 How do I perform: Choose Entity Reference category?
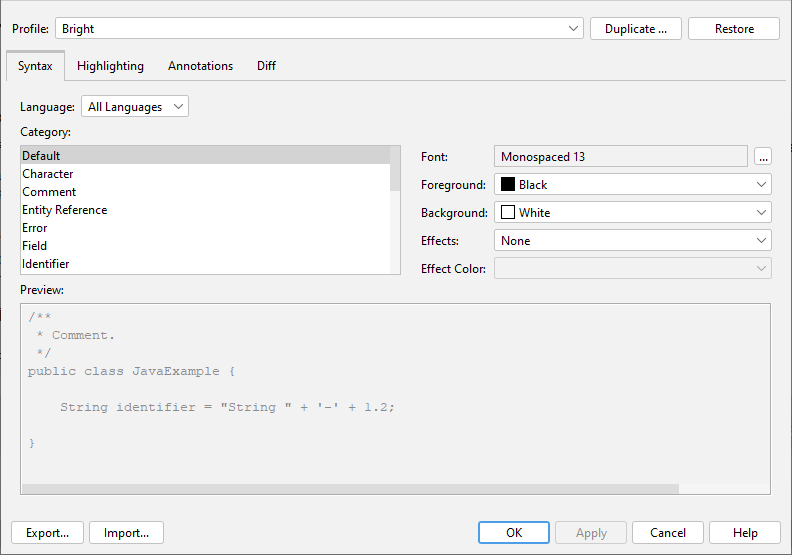pyautogui.click(x=65, y=210)
